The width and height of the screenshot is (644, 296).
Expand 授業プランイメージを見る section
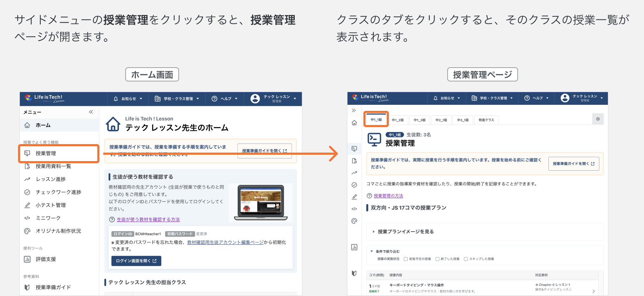coord(485,232)
